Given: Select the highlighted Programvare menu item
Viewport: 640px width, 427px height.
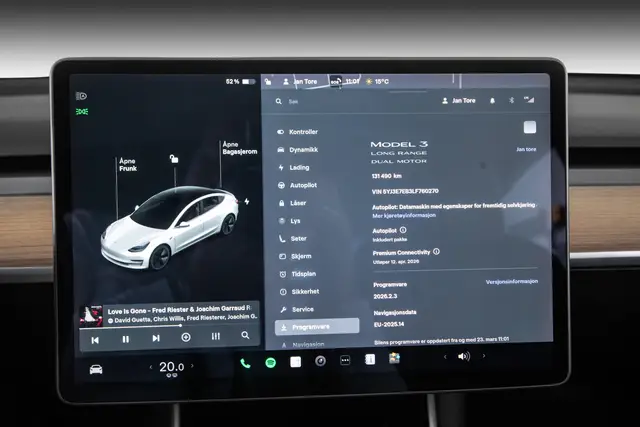Looking at the screenshot, I should [x=317, y=327].
